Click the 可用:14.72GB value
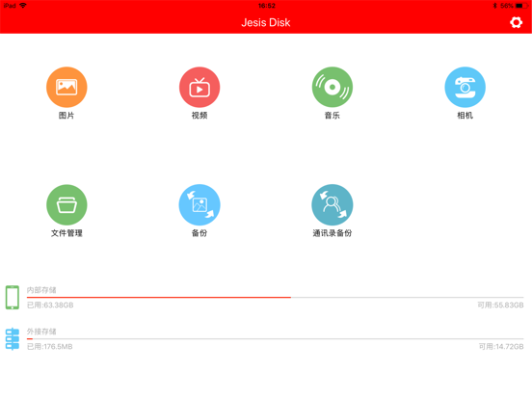This screenshot has height=399, width=532. [501, 346]
